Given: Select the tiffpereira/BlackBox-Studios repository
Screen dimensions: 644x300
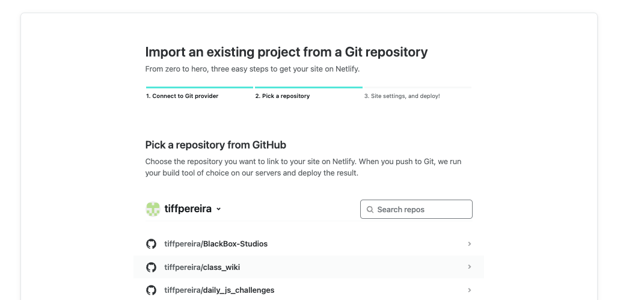Looking at the screenshot, I should (309, 243).
